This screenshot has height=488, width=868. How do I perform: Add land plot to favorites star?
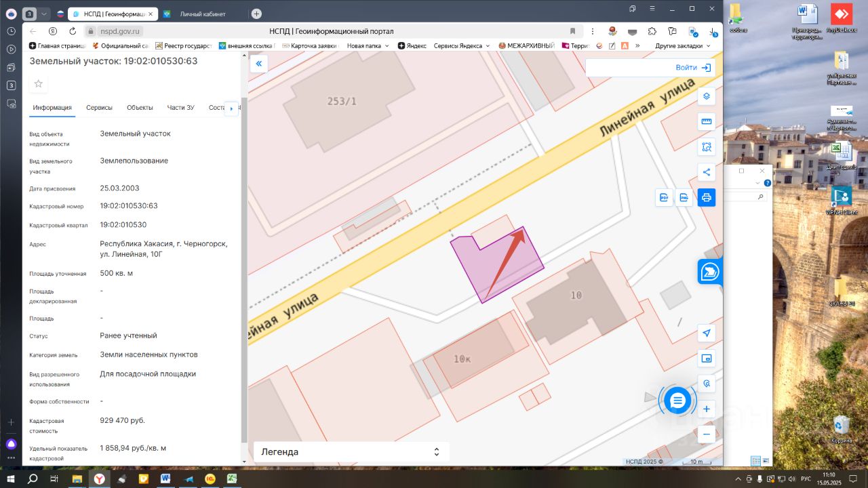pyautogui.click(x=39, y=83)
